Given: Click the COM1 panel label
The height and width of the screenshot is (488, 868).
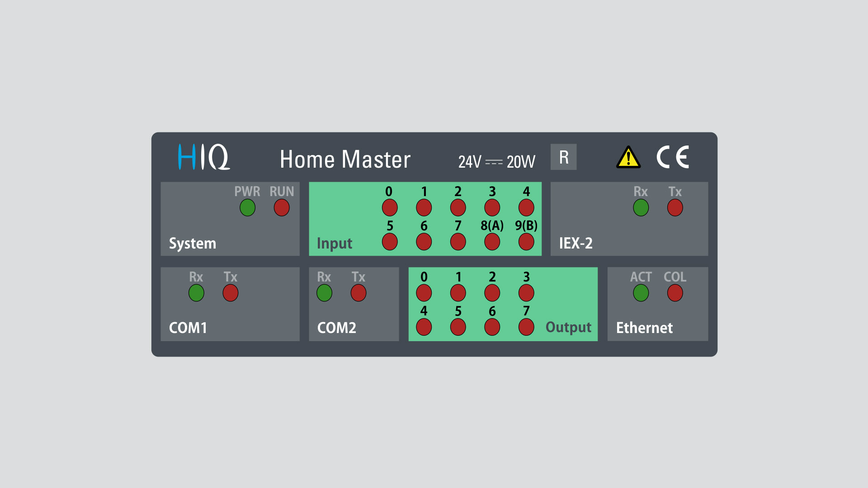Looking at the screenshot, I should coord(188,328).
